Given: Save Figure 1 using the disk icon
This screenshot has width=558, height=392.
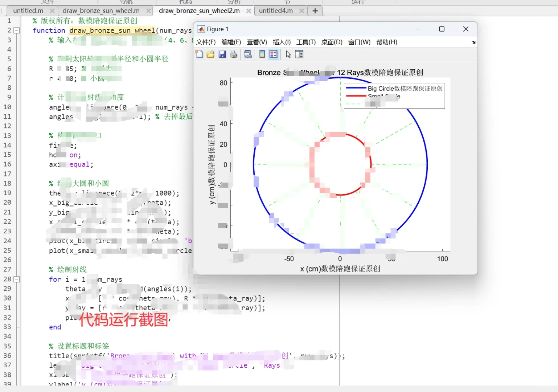Looking at the screenshot, I should [x=222, y=54].
